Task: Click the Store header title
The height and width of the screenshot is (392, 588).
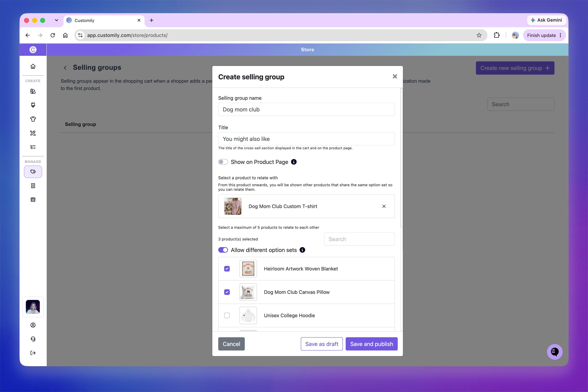Action: click(307, 50)
